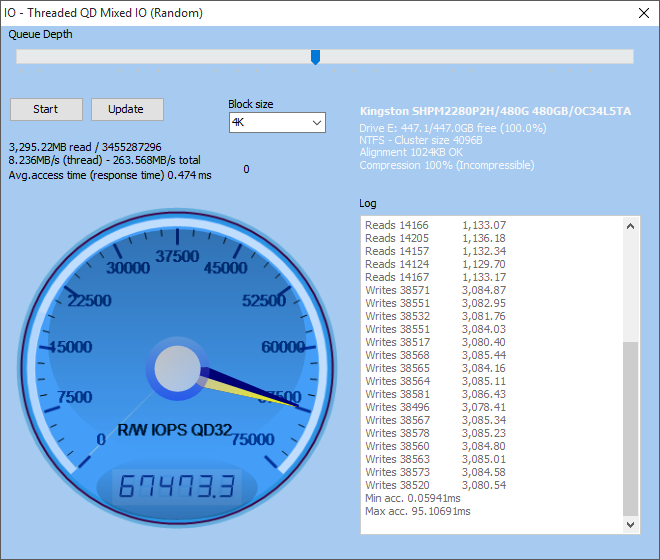
Task: Click the 67473.3 digital readout on gauge
Action: 177,486
